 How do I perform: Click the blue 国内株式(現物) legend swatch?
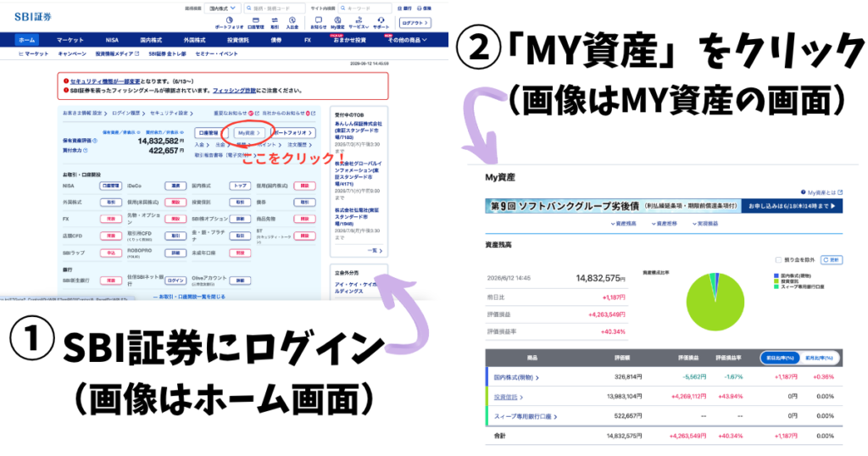776,275
